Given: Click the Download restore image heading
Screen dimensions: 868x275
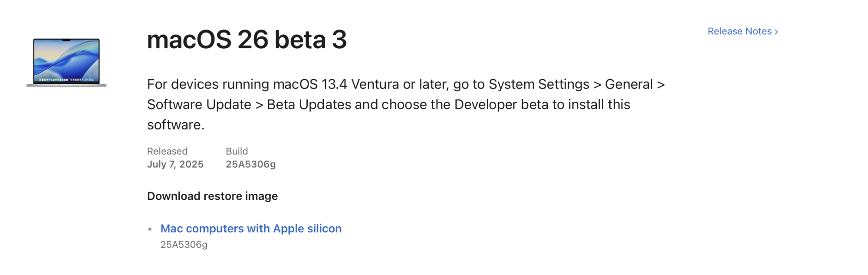Looking at the screenshot, I should pos(212,196).
